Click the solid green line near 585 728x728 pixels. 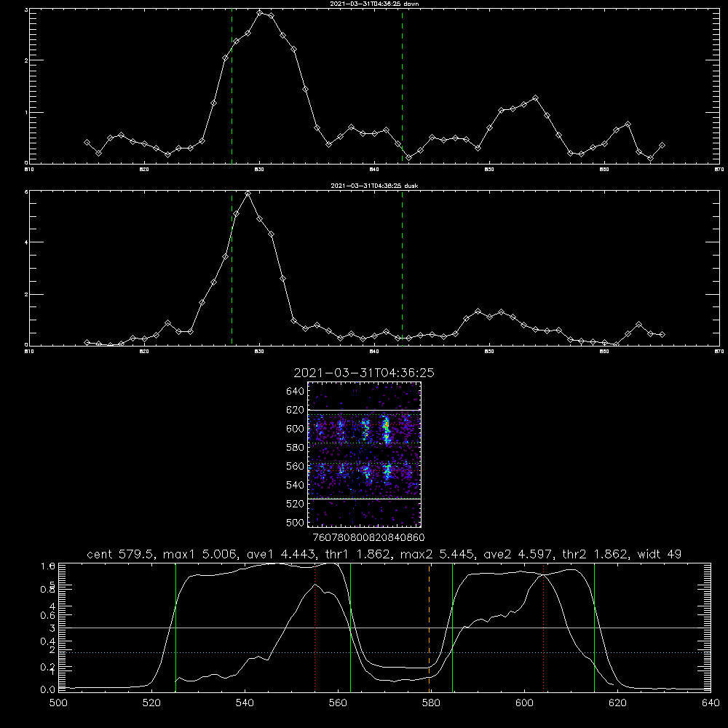tap(452, 628)
